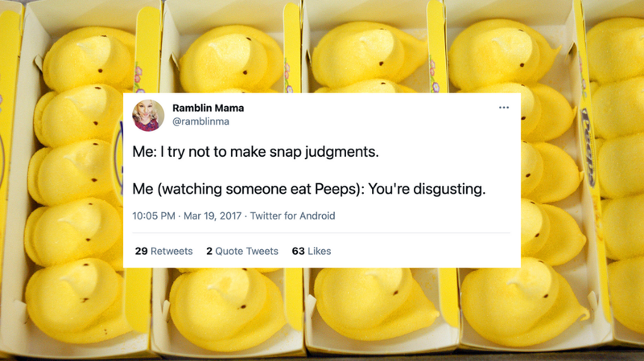The width and height of the screenshot is (644, 361).
Task: Click the Twitter for Android source link
Action: click(292, 215)
